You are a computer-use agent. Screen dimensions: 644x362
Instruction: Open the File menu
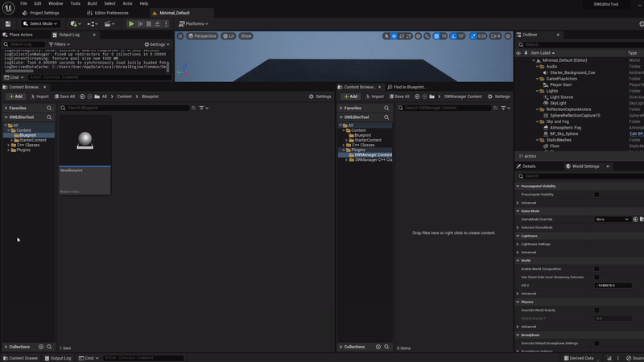(x=24, y=3)
